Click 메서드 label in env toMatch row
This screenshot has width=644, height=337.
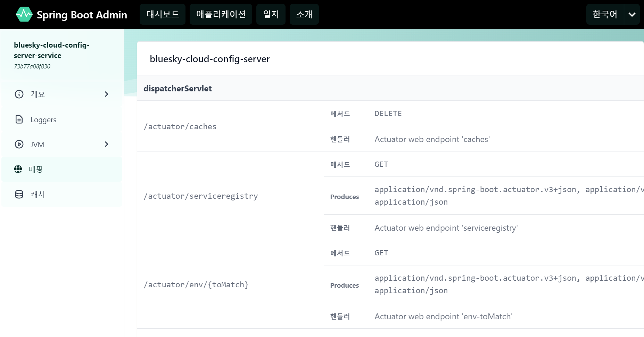click(340, 253)
